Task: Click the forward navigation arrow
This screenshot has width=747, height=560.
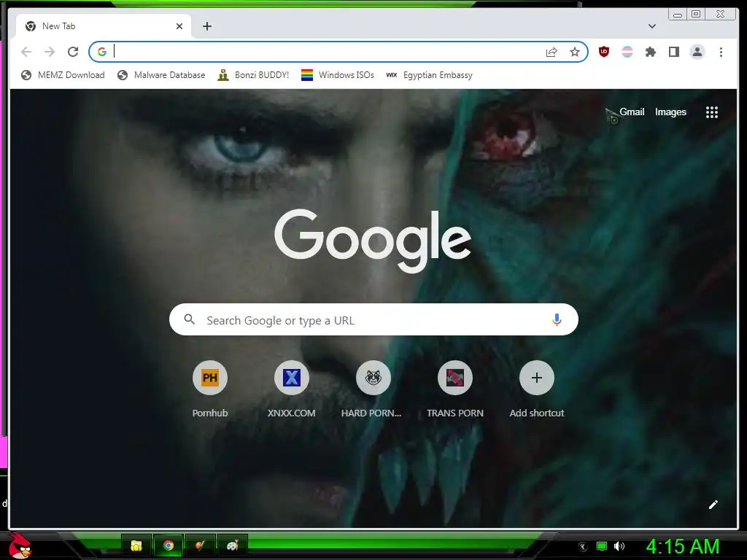Action: point(50,52)
